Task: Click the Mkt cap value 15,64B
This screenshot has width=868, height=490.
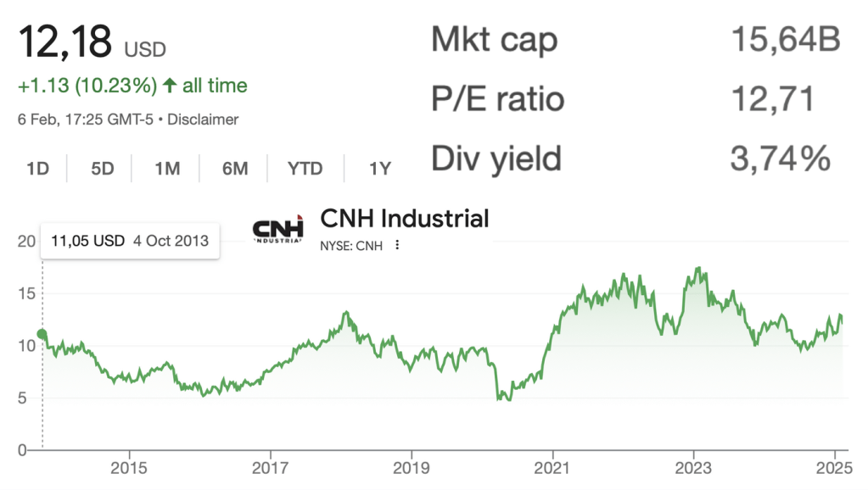Action: [785, 39]
